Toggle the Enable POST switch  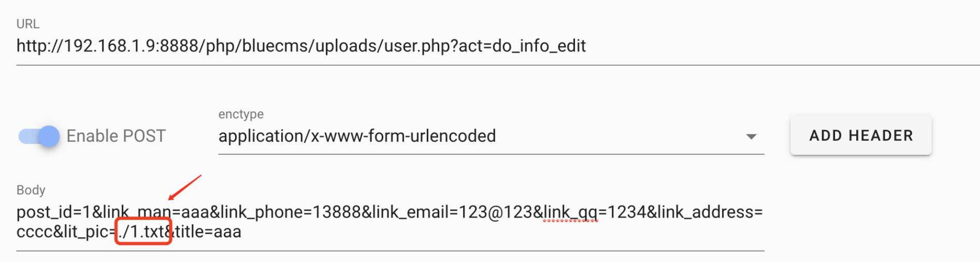[x=39, y=136]
